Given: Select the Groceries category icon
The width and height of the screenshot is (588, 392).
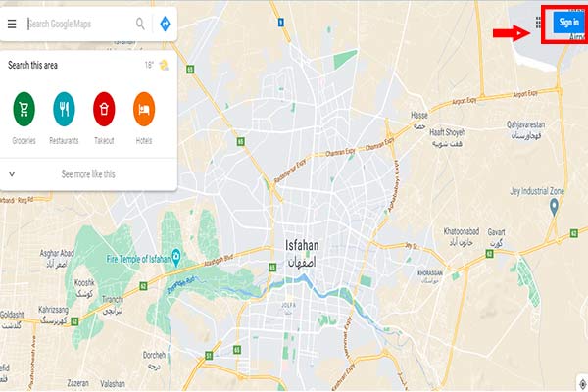Looking at the screenshot, I should pyautogui.click(x=24, y=109).
